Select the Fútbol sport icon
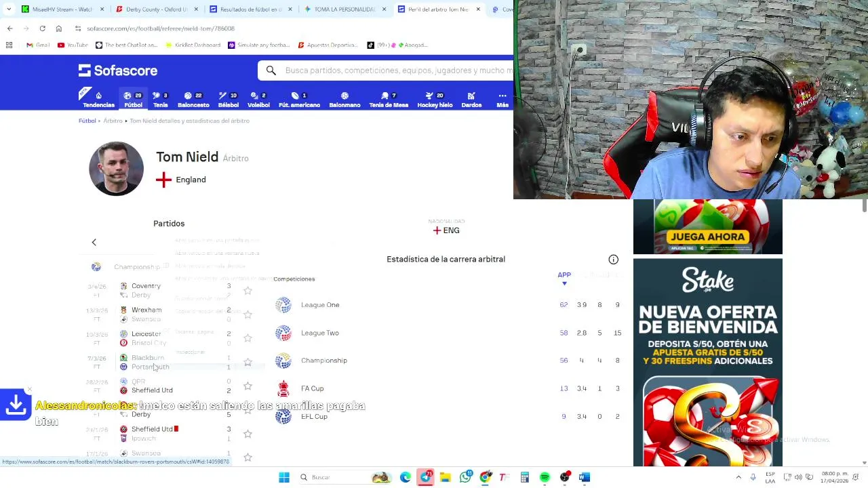The image size is (868, 488). (x=133, y=100)
